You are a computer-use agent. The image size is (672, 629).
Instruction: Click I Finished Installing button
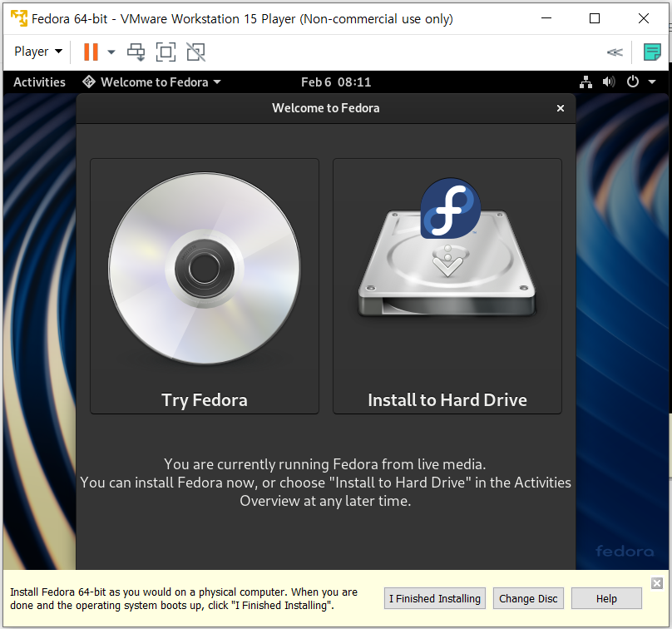[435, 598]
